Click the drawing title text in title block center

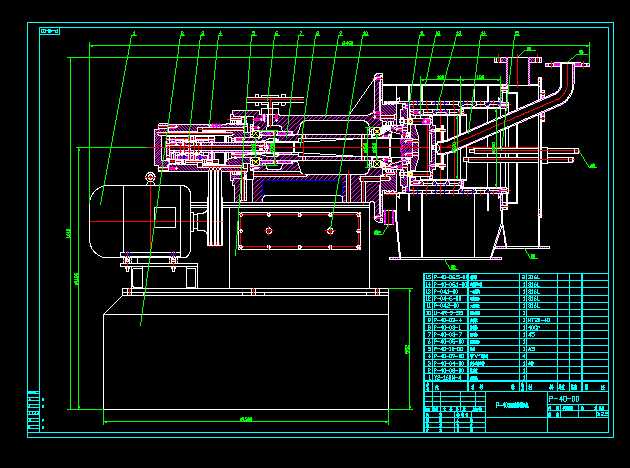[x=512, y=405]
